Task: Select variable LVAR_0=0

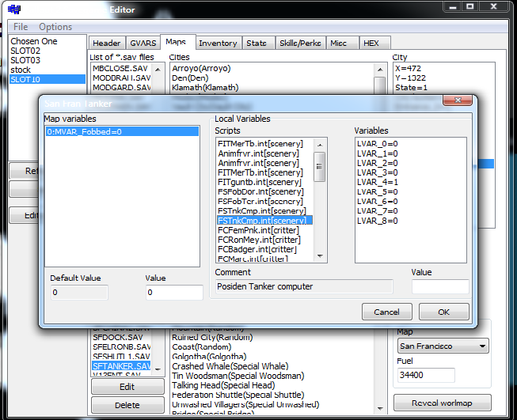Action: (377, 144)
